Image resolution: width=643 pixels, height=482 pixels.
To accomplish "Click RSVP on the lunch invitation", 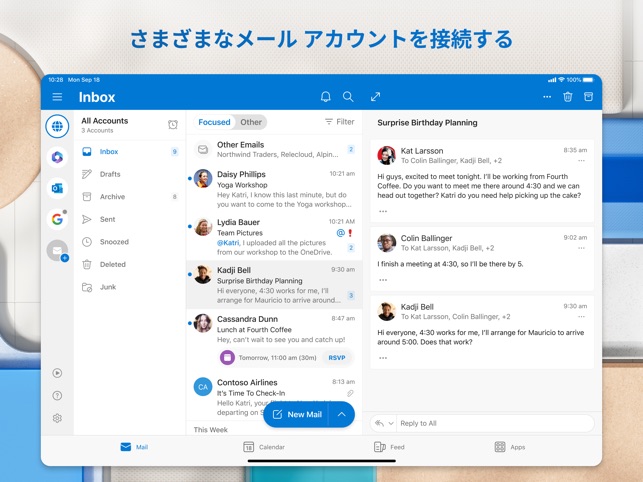I will point(337,358).
